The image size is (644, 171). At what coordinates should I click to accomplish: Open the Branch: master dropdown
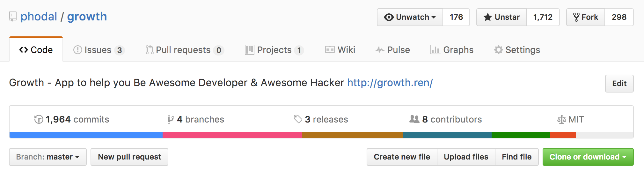point(48,157)
